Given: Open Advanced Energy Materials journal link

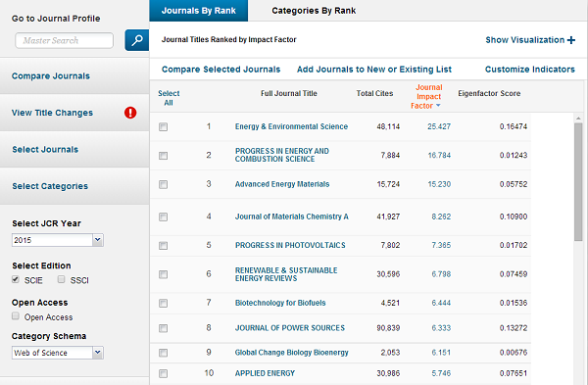Looking at the screenshot, I should (x=282, y=184).
